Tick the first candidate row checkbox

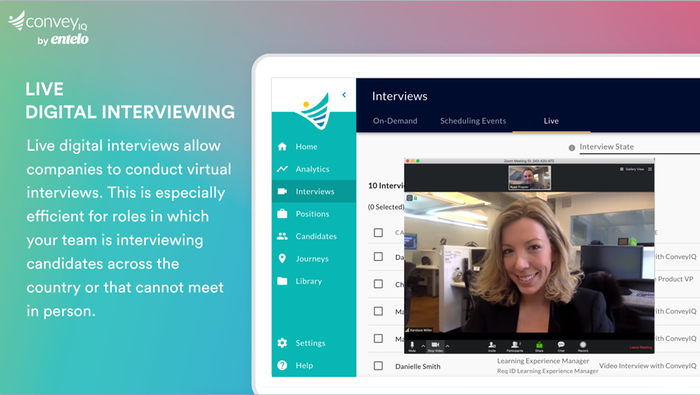coord(378,257)
